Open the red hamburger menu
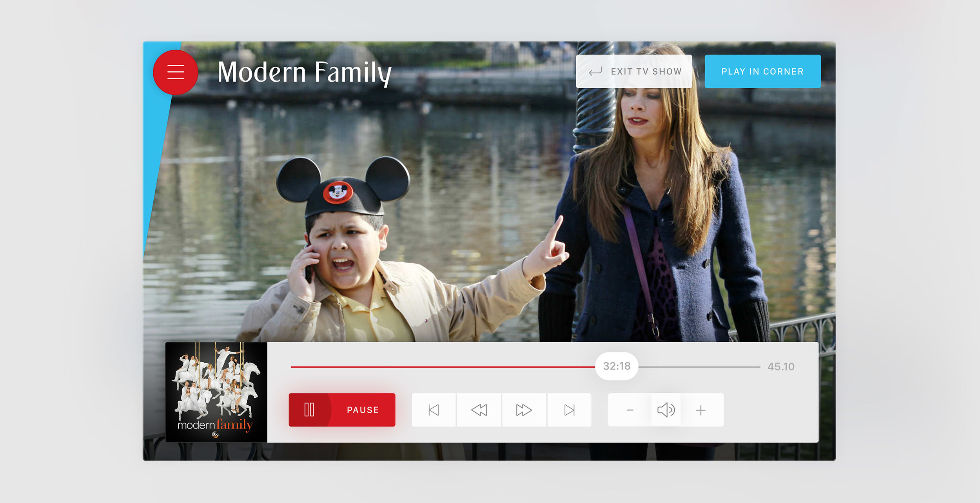The height and width of the screenshot is (503, 980). coord(175,72)
